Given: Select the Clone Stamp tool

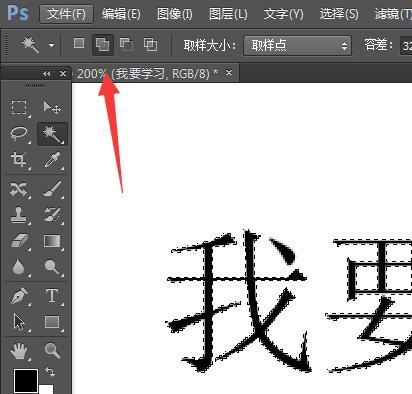Looking at the screenshot, I should click(19, 215).
